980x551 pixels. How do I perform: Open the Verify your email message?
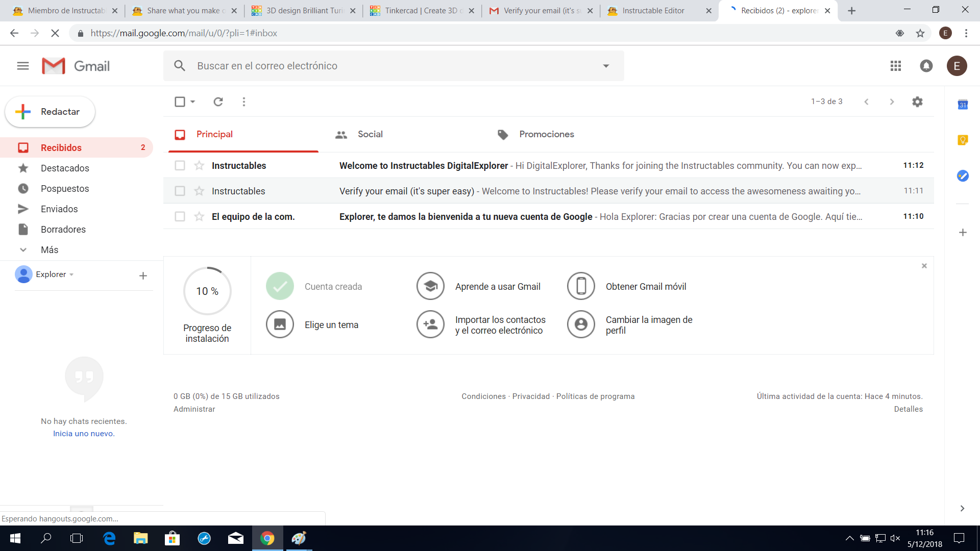(549, 191)
